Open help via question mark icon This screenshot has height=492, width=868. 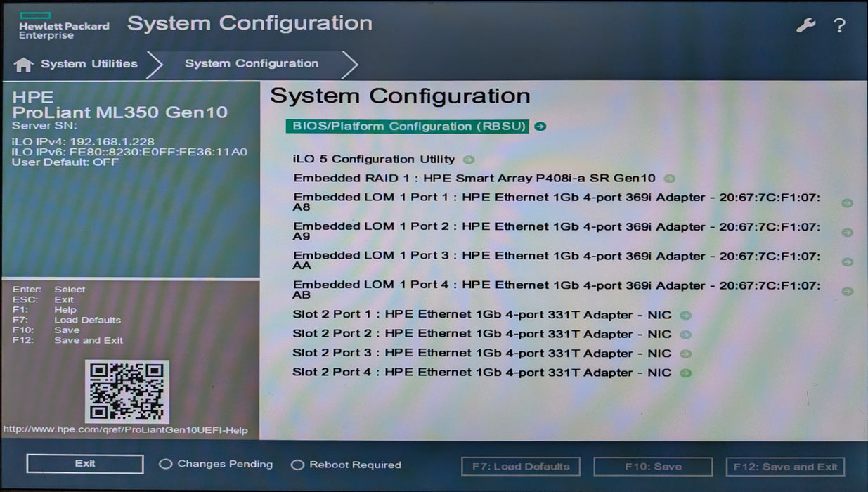pyautogui.click(x=839, y=26)
